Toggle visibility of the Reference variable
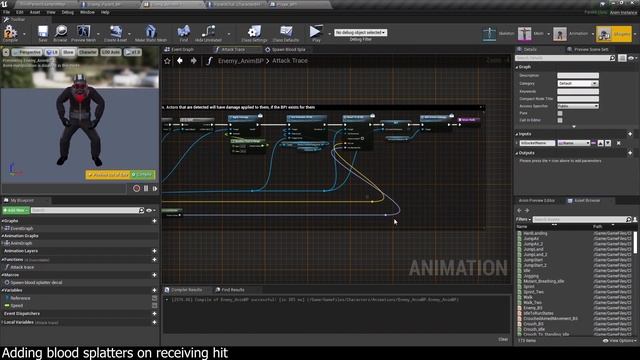Viewport: 640px width, 360px height. click(154, 298)
